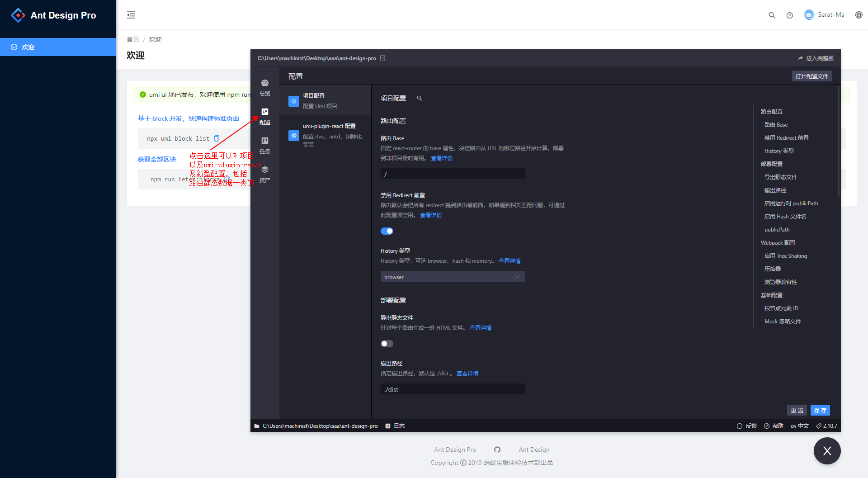Screen dimensions: 868x478
Task: Jump to 启用 Tree Shaking anchor
Action: point(786,256)
